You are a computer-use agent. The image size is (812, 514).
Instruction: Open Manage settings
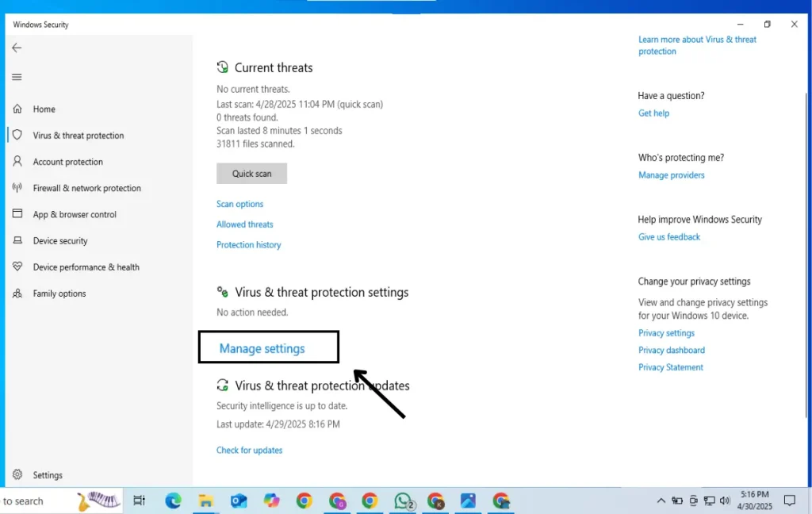(x=261, y=348)
